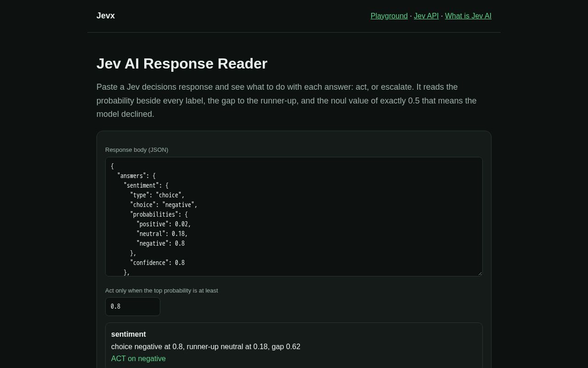Click the 'Response body (JSON)' label

pyautogui.click(x=137, y=149)
